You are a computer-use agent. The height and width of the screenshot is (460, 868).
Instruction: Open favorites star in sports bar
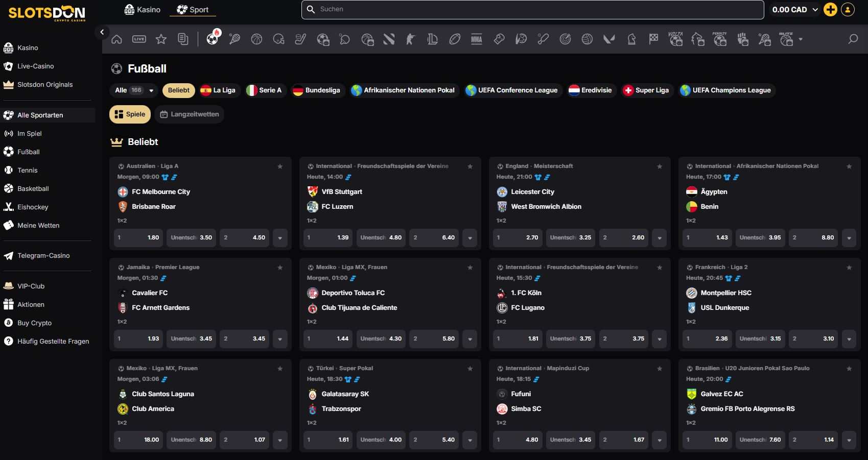[161, 39]
